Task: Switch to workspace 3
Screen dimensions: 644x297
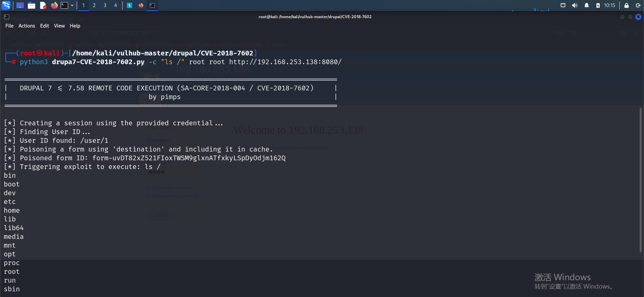Action: 105,5
